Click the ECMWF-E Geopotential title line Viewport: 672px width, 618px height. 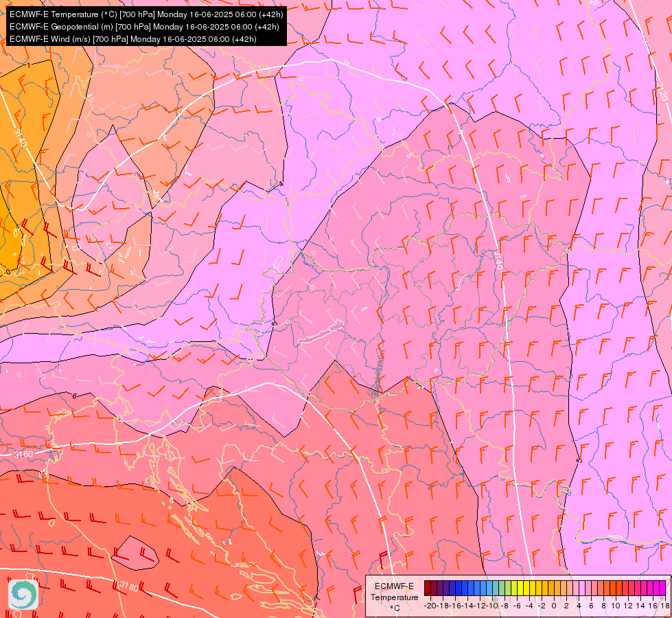pyautogui.click(x=144, y=27)
